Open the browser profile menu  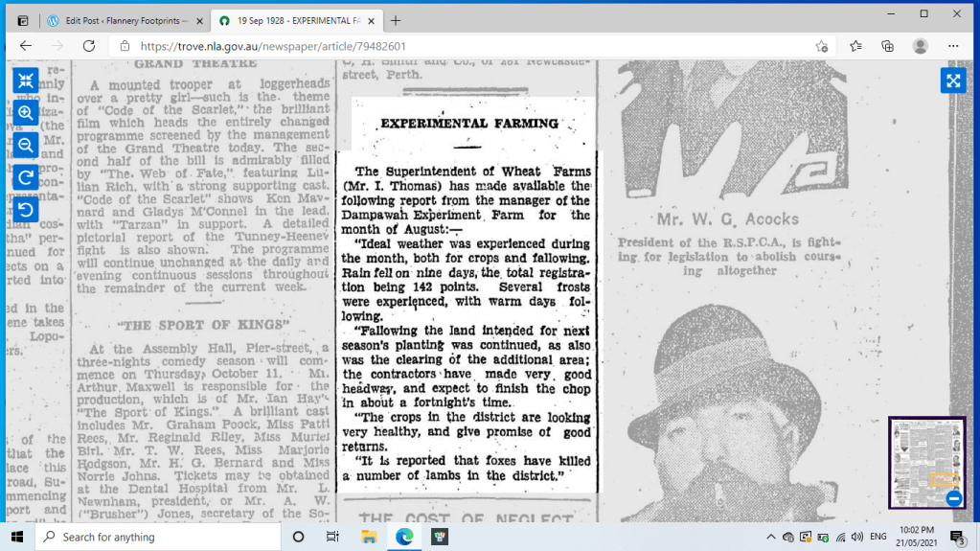(921, 46)
